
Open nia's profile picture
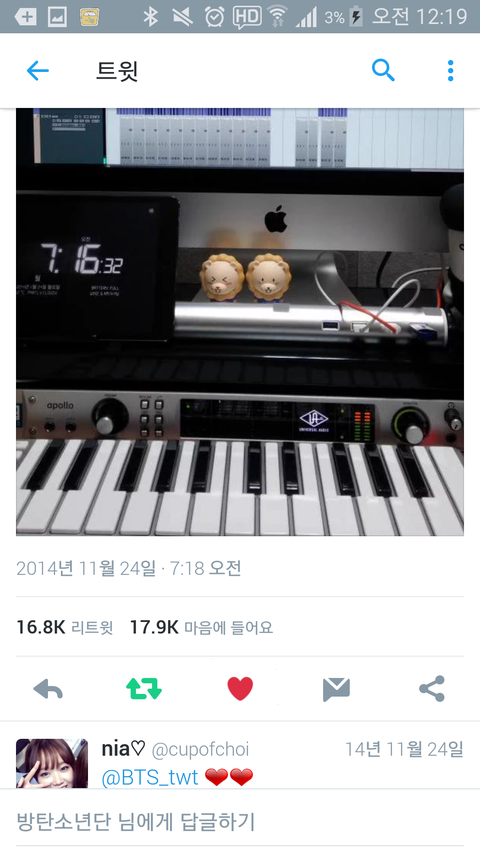[52, 763]
